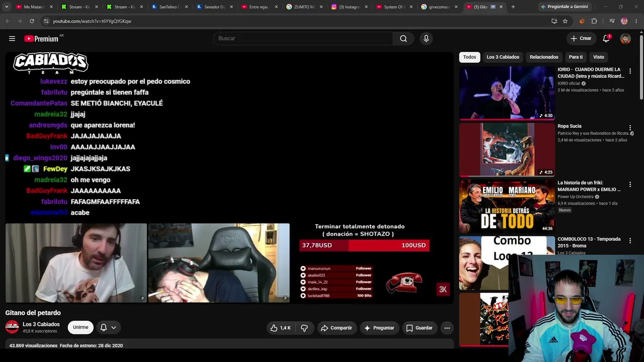This screenshot has width=644, height=362.
Task: Open the Ropa Sucia video title
Action: (570, 126)
